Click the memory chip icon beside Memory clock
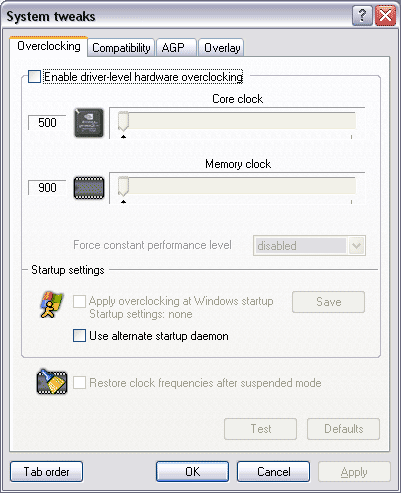Image resolution: width=401 pixels, height=493 pixels. coord(89,188)
